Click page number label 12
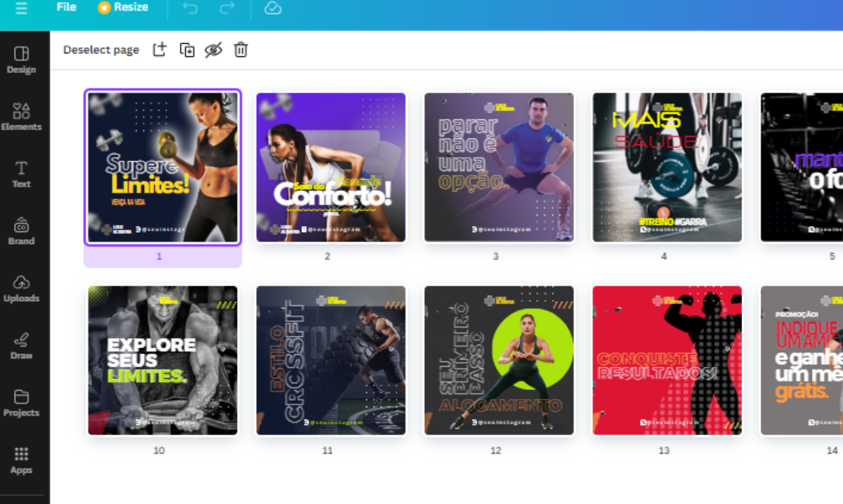The height and width of the screenshot is (504, 843). [x=496, y=450]
